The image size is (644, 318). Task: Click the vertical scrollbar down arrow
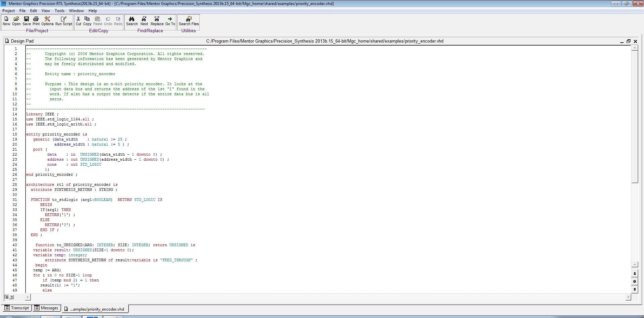[635, 265]
